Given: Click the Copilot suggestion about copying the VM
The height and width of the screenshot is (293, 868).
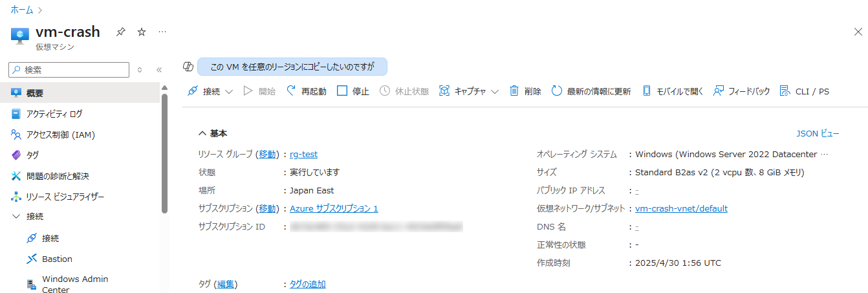Looking at the screenshot, I should point(292,67).
